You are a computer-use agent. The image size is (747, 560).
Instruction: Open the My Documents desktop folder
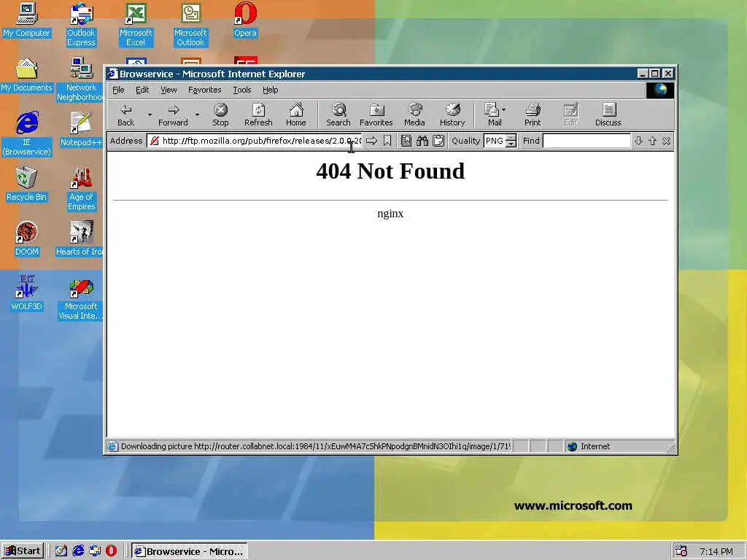pos(27,74)
